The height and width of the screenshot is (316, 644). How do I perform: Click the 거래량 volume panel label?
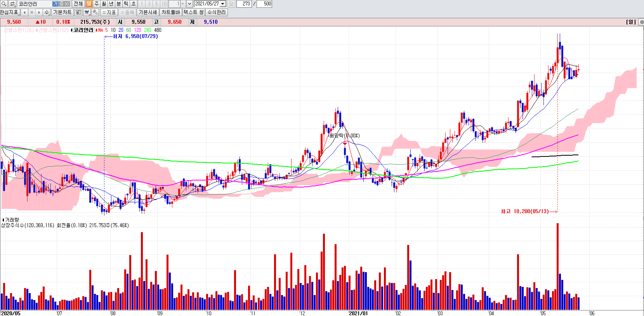[12, 220]
